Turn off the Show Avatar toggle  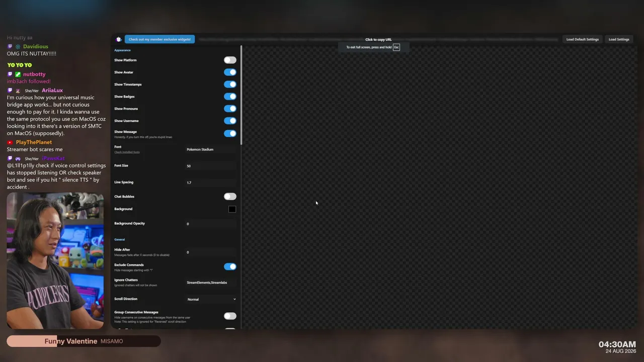[x=230, y=72]
